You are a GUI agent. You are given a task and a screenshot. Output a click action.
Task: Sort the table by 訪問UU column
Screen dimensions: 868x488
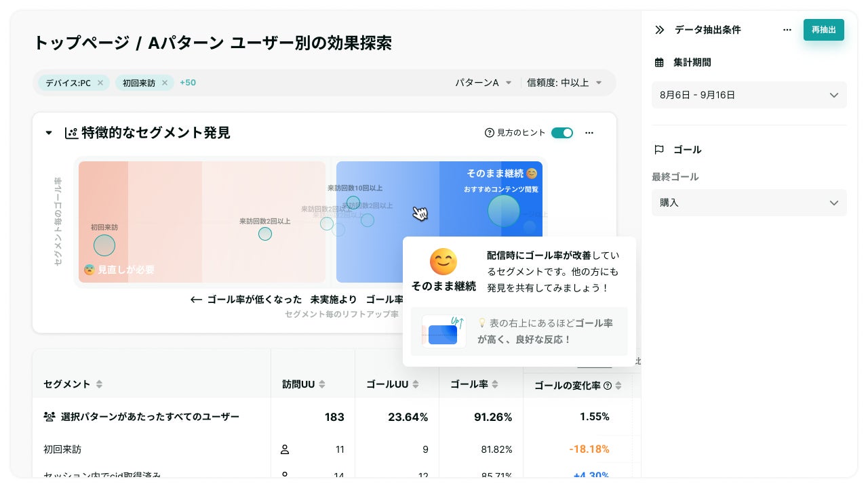point(322,384)
